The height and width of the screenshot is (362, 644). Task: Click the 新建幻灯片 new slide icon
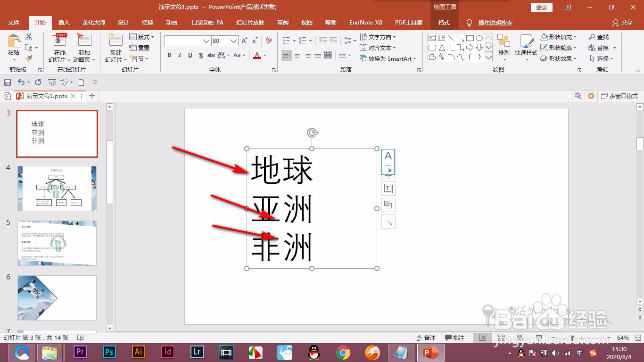[x=116, y=41]
